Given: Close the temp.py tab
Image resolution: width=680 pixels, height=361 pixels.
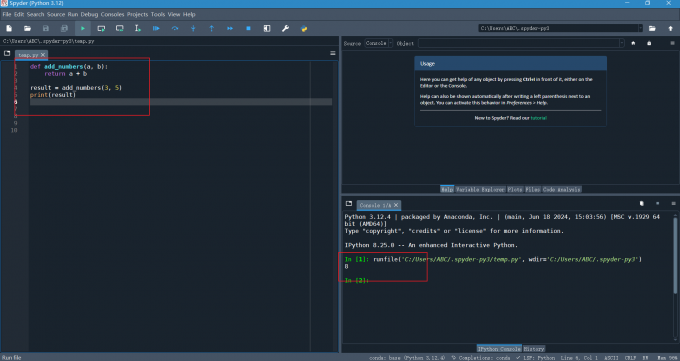Looking at the screenshot, I should (43, 55).
